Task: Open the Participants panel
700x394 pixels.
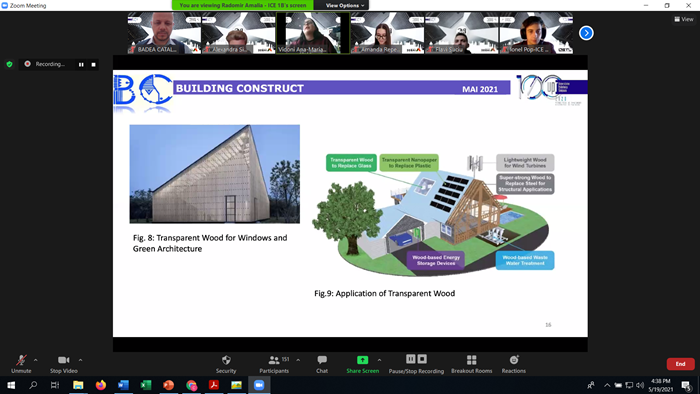Action: pos(274,364)
